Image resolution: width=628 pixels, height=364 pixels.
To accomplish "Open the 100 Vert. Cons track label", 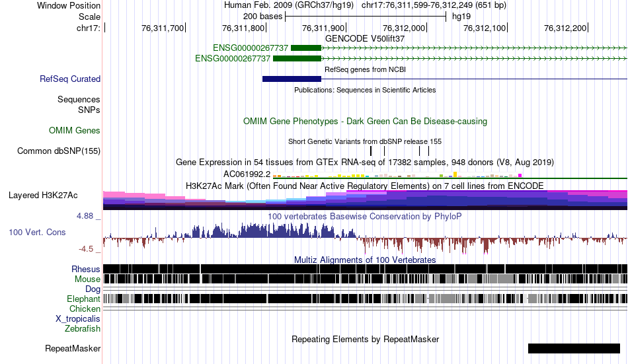I will pyautogui.click(x=37, y=233).
